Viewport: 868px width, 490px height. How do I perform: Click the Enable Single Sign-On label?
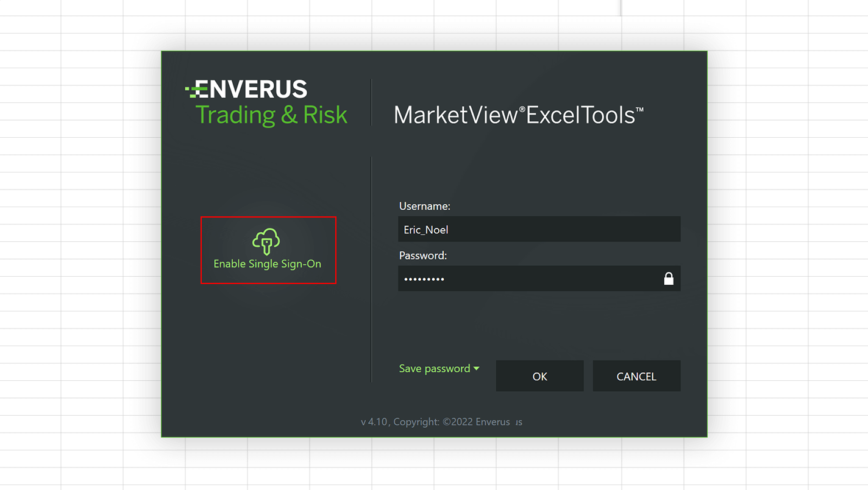[267, 264]
